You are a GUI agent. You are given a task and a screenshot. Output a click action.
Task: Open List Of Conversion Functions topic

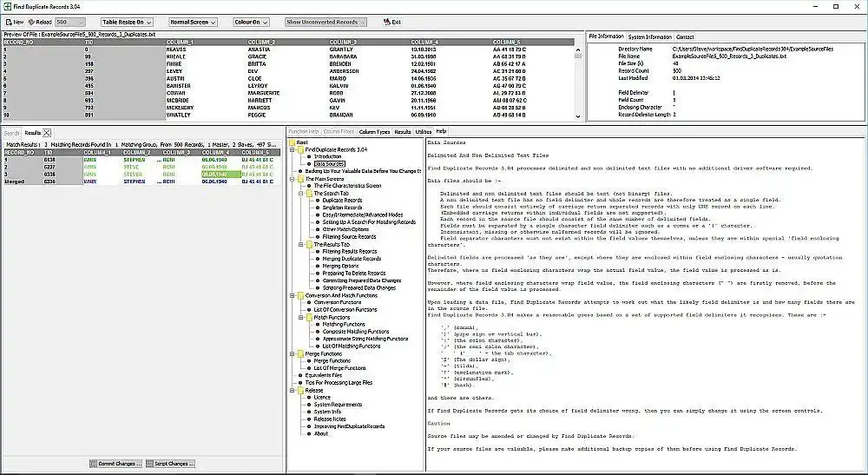point(345,310)
